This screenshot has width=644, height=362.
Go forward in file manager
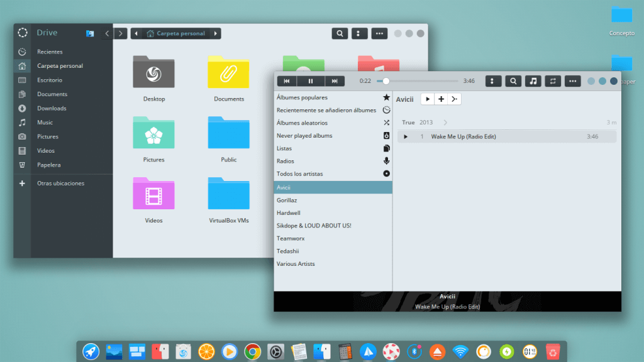coord(121,34)
